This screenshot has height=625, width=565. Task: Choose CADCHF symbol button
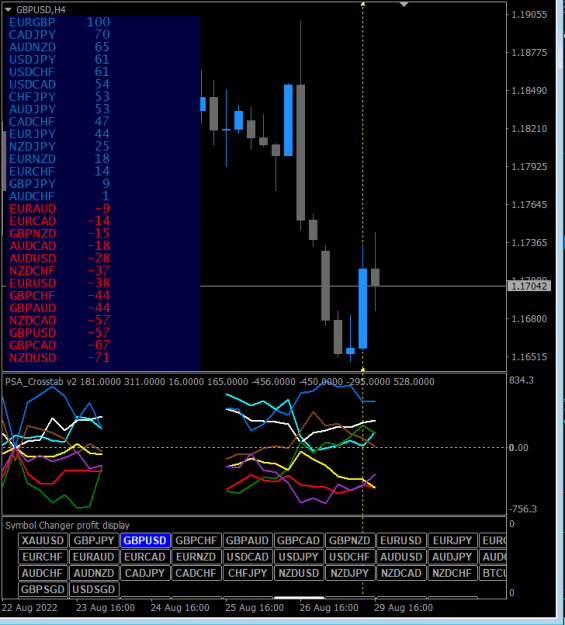[x=196, y=573]
